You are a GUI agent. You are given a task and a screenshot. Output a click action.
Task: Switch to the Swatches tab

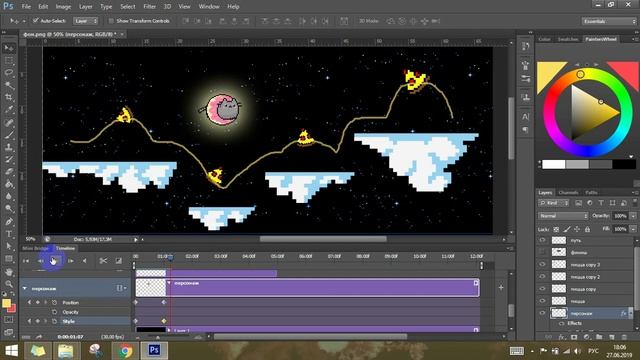(568, 39)
